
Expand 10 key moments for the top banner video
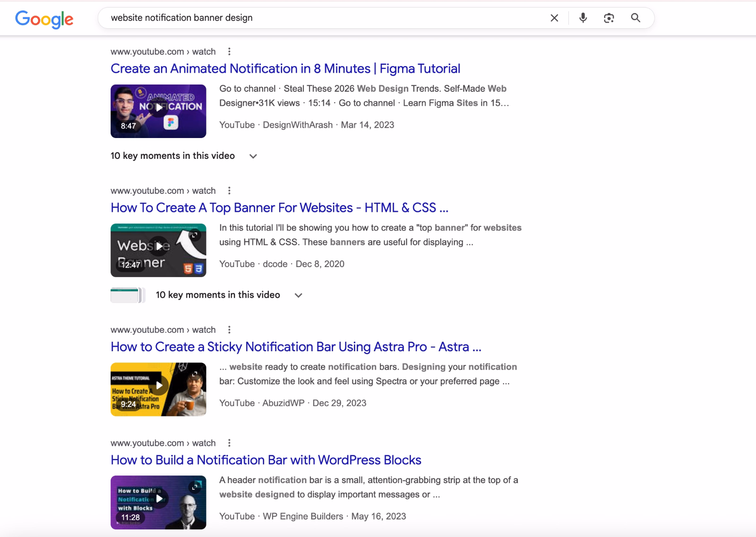[x=298, y=295]
